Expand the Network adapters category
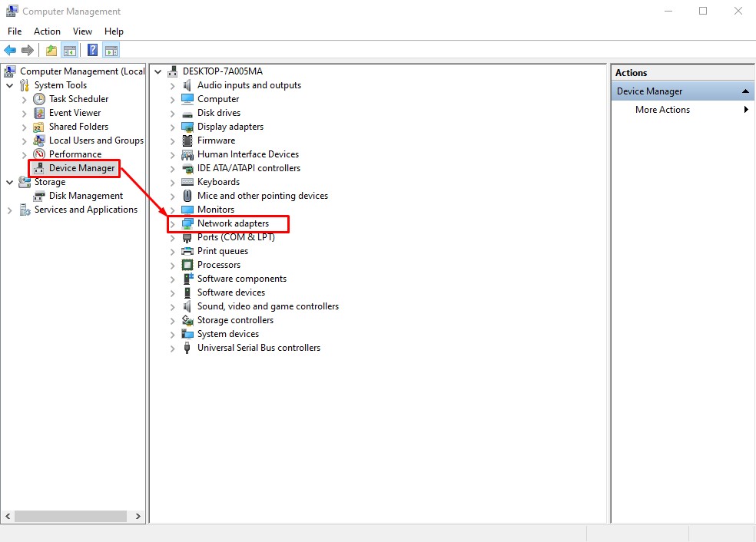The width and height of the screenshot is (756, 542). click(171, 223)
